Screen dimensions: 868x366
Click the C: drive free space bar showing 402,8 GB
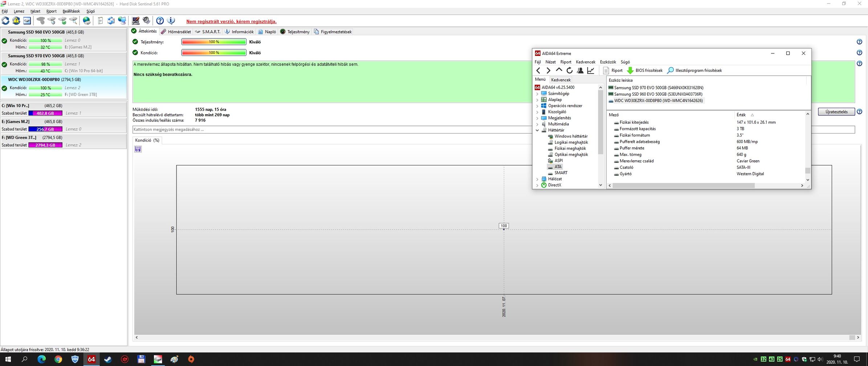pos(45,113)
